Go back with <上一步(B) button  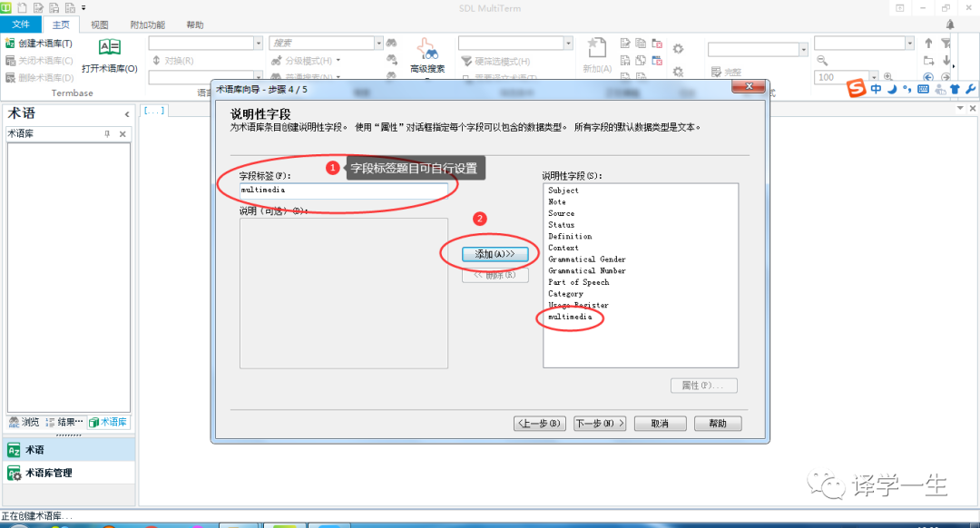(x=540, y=424)
